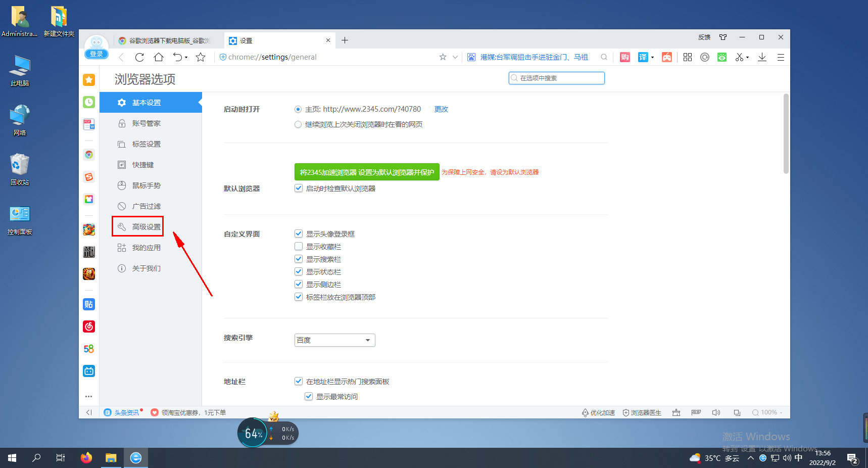Toggle 显示搜索栏 checkbox
The width and height of the screenshot is (868, 468).
pos(299,259)
